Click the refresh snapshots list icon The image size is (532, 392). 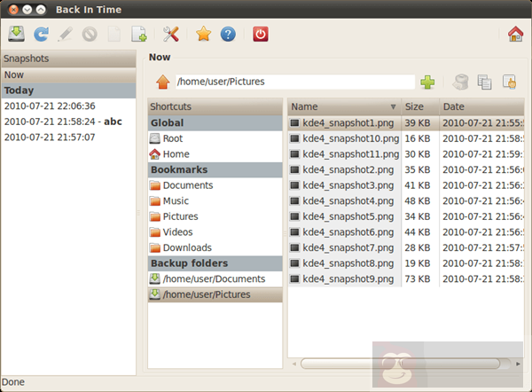coord(41,34)
